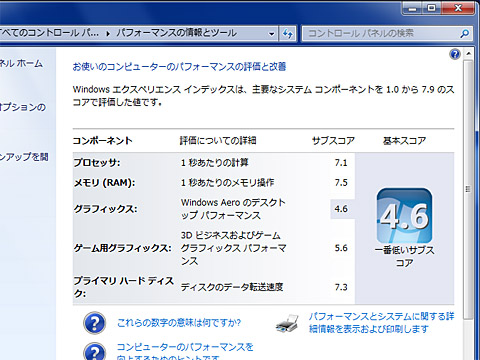Click the vertical scrollbar thumb
The image size is (480, 360).
click(x=468, y=189)
